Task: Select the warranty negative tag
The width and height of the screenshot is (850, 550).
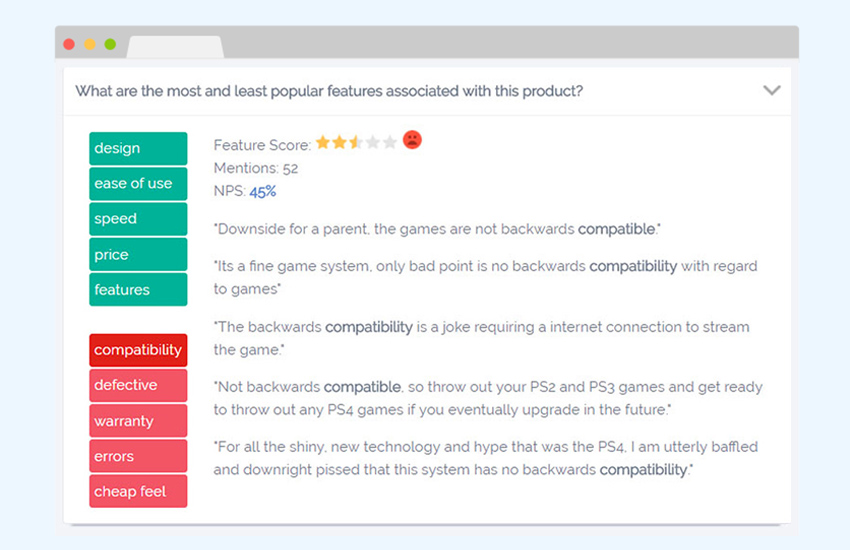Action: click(138, 420)
